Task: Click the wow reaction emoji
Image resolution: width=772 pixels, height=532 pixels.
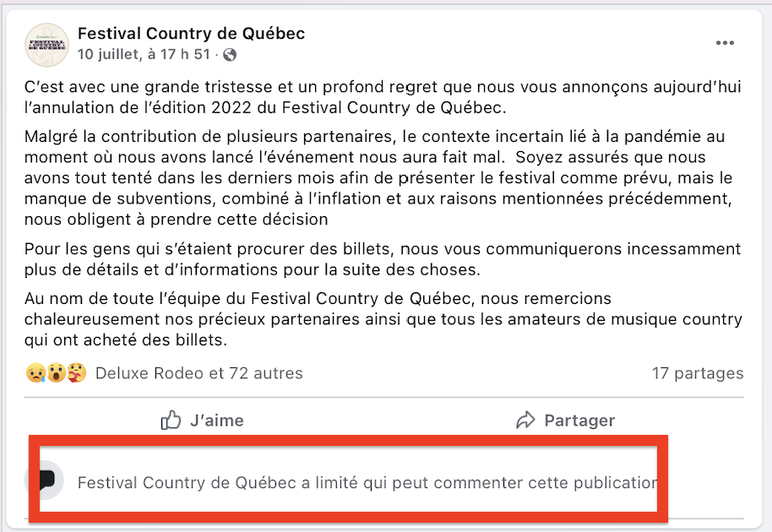Action: pyautogui.click(x=56, y=373)
